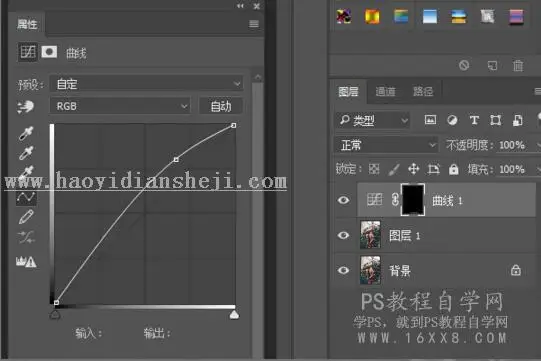Screen dimensions: 541x361
Task: Click the bottom-left curve endpoint
Action: pyautogui.click(x=57, y=303)
